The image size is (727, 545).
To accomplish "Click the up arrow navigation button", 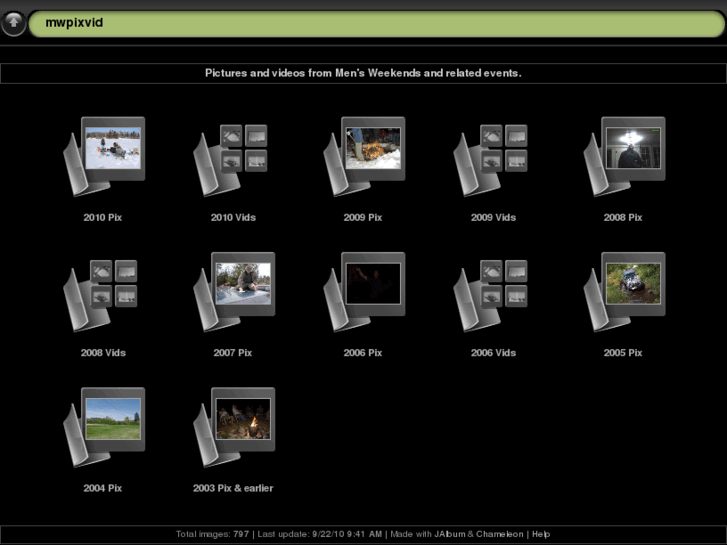I will 14,24.
